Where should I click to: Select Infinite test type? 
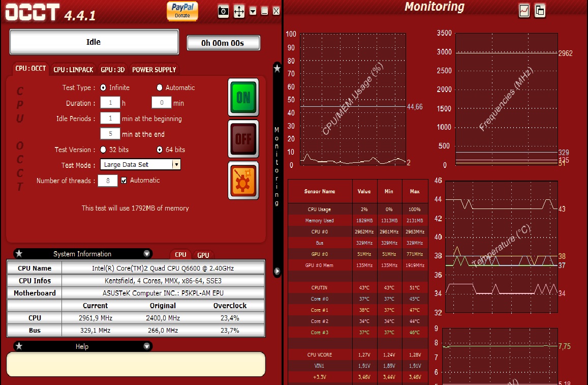pos(103,88)
